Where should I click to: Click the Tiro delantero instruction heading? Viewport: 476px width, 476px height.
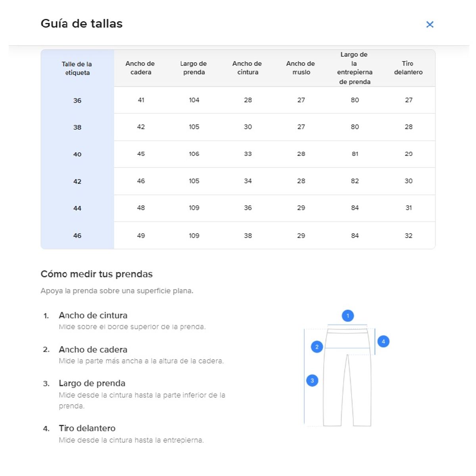coord(87,428)
